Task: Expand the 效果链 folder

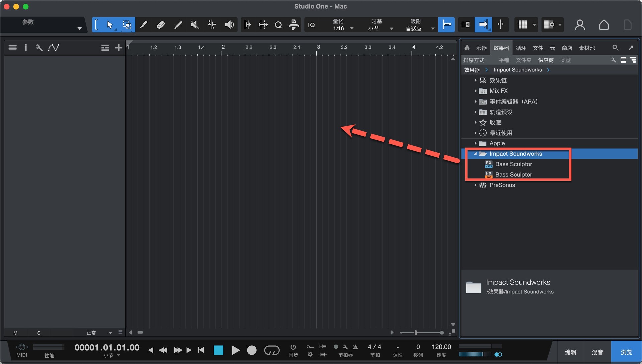Action: coord(475,80)
